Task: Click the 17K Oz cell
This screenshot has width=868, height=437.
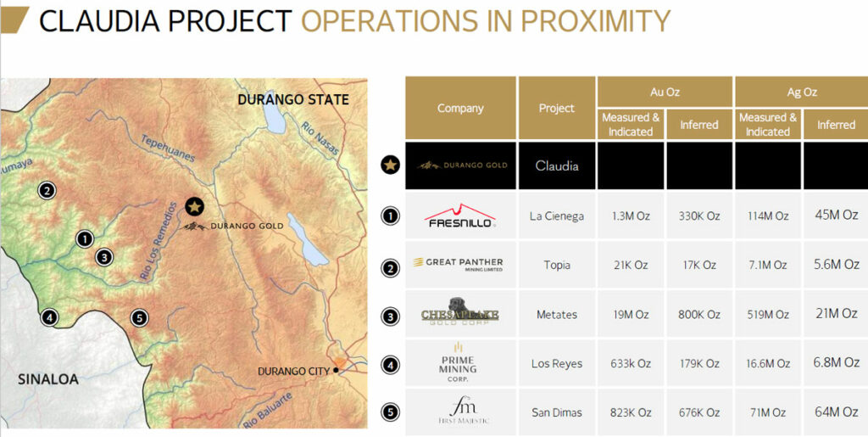Action: 699,265
